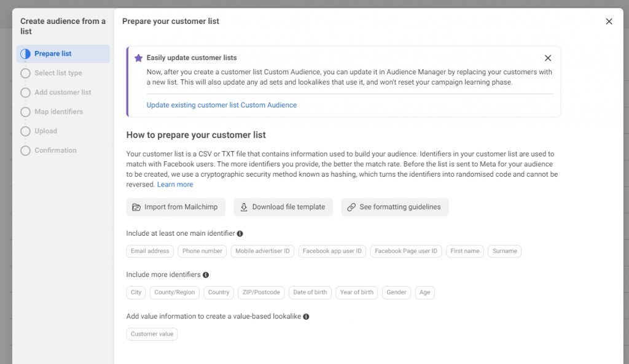Import list from Mailchimp
This screenshot has height=364, width=629.
176,207
